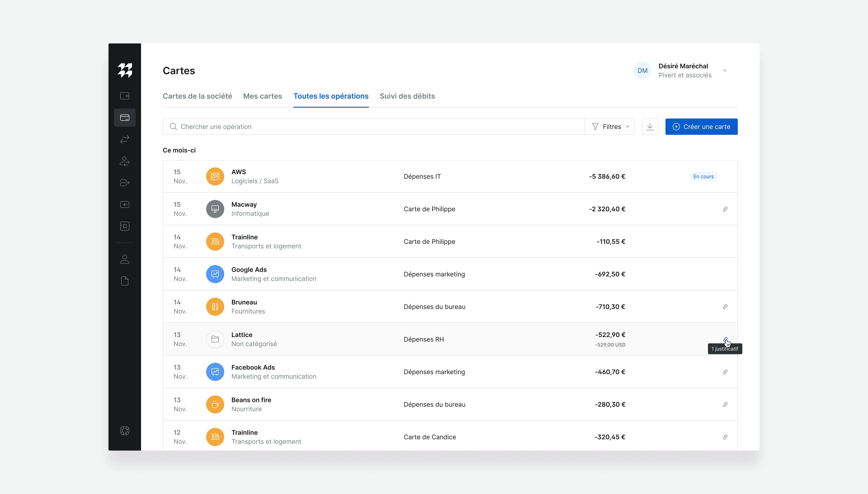Click the Facebook Ads marketing category icon

click(215, 372)
